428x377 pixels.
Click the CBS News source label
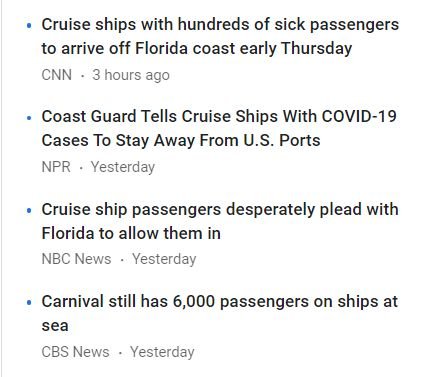75,352
